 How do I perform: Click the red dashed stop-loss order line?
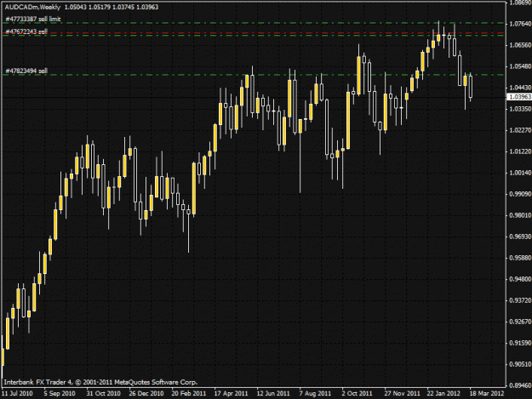pos(254,33)
